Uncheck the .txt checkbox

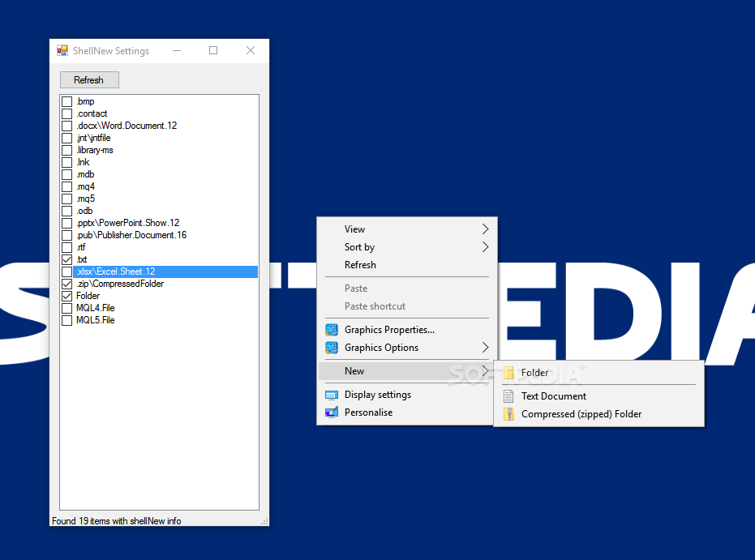click(x=67, y=260)
